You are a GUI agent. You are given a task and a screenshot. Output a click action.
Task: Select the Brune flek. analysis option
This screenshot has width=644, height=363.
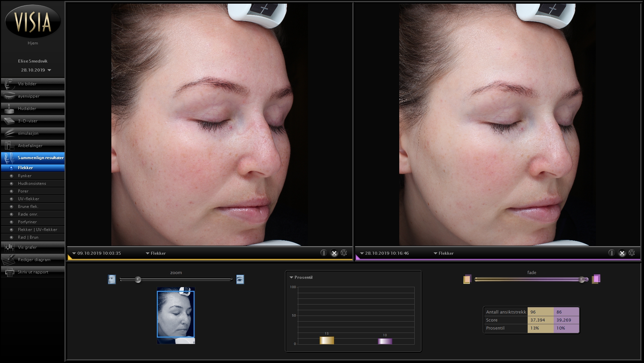[33, 207]
